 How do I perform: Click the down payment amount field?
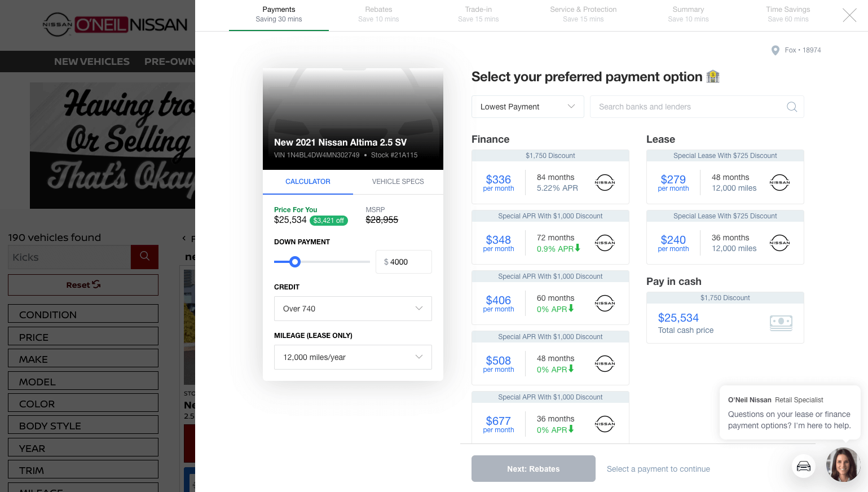[404, 262]
